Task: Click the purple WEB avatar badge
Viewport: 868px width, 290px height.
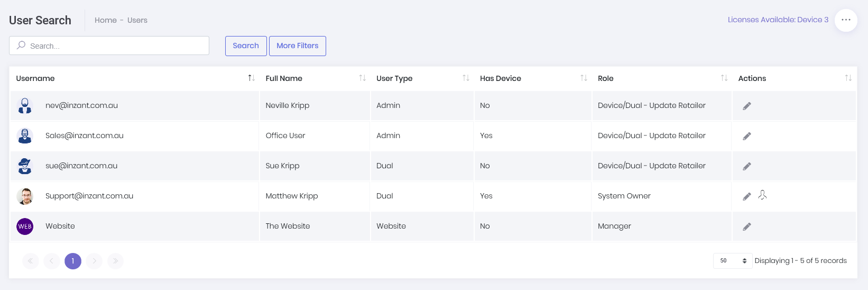Action: pos(25,226)
